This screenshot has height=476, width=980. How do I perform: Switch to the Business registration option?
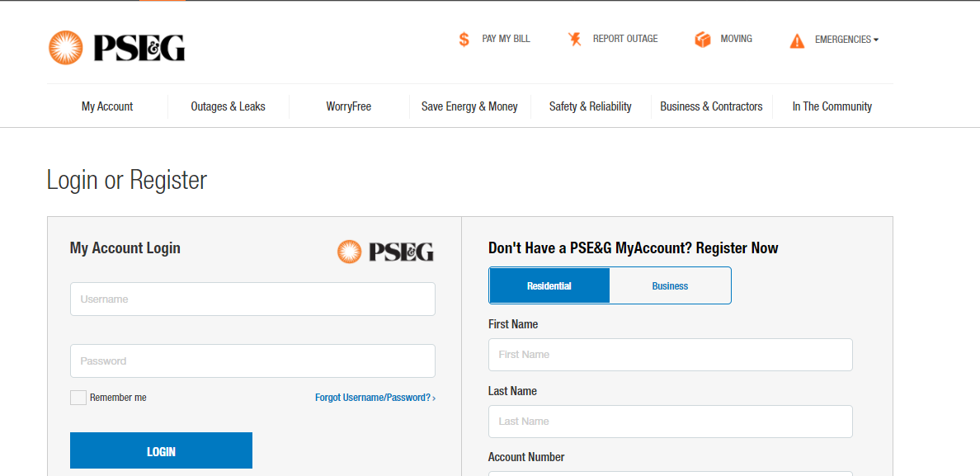[x=670, y=285]
